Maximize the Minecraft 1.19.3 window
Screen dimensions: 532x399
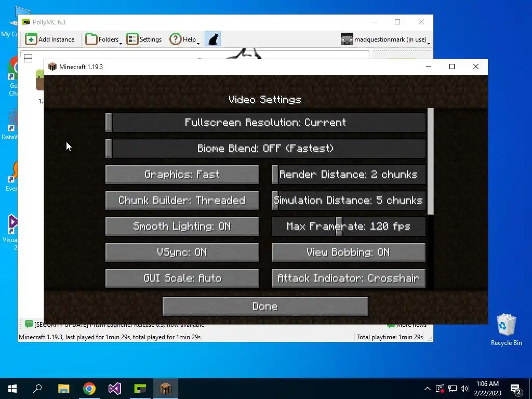pyautogui.click(x=452, y=66)
